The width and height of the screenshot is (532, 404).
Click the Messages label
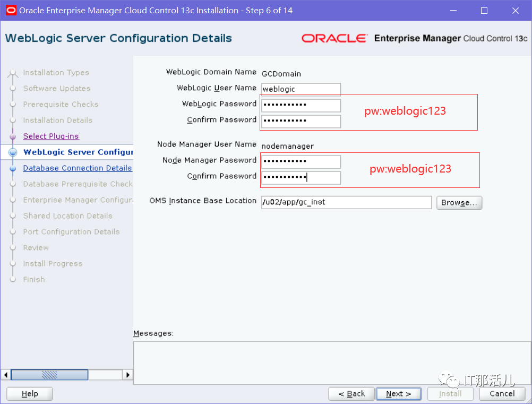point(153,333)
